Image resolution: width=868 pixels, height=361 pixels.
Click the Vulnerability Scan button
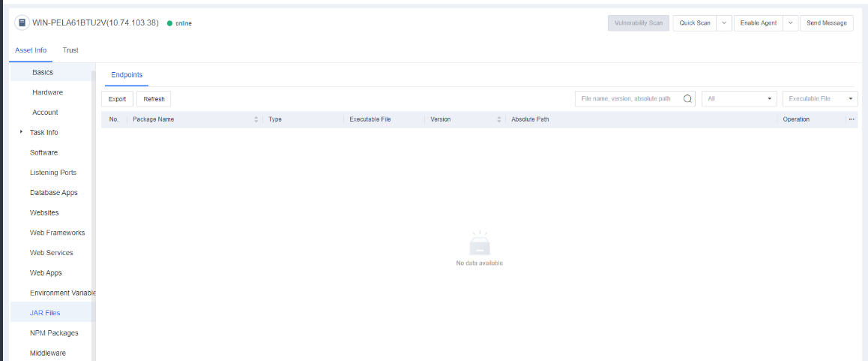tap(639, 23)
